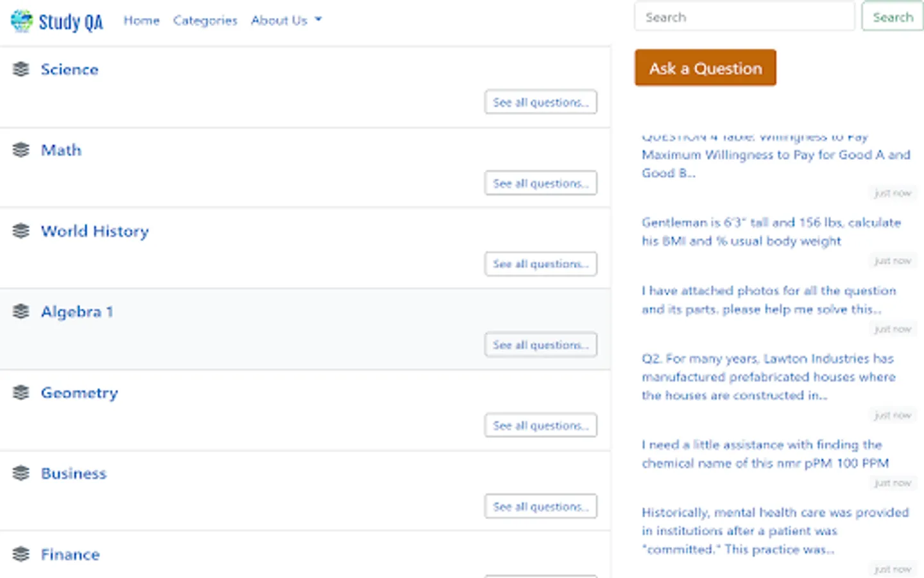See all questions under Algebra 1
The width and height of the screenshot is (924, 578).
[540, 345]
